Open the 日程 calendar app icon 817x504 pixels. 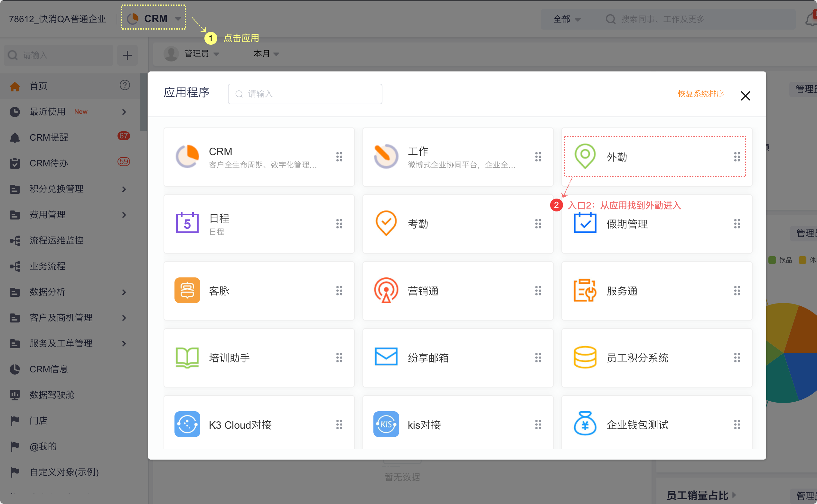coord(187,223)
